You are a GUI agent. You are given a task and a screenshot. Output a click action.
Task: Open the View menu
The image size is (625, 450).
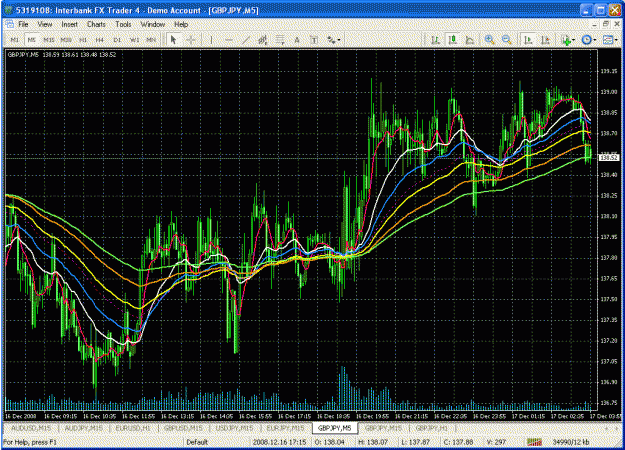(45, 24)
